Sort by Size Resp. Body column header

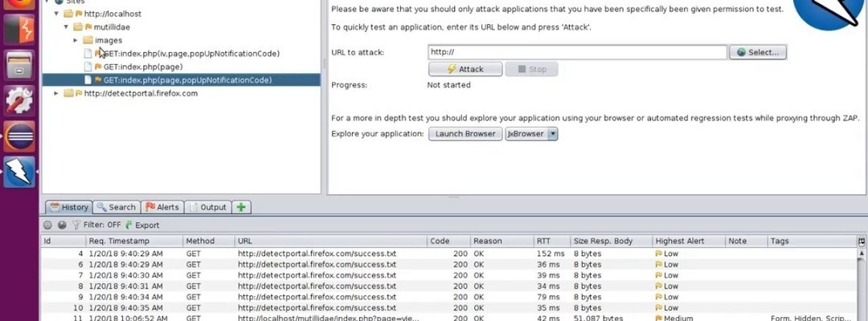pyautogui.click(x=611, y=242)
